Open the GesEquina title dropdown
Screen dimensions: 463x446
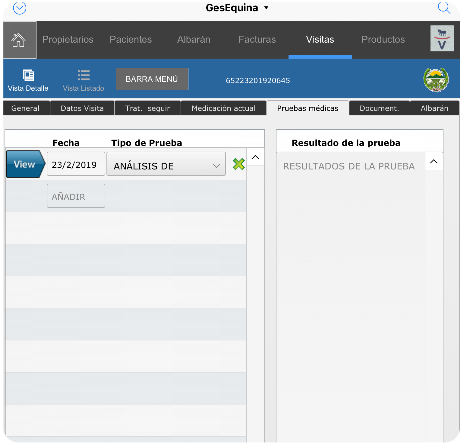(x=237, y=8)
